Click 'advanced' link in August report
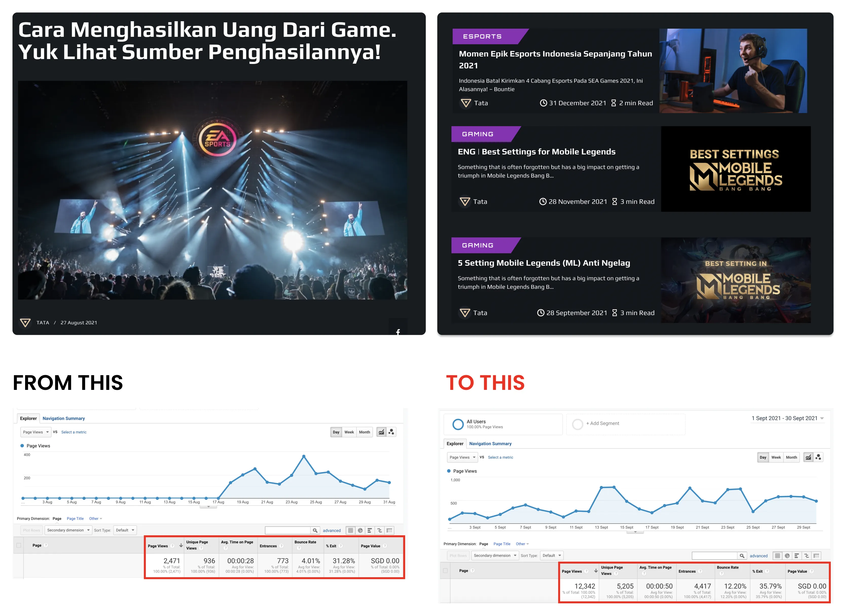 332,531
